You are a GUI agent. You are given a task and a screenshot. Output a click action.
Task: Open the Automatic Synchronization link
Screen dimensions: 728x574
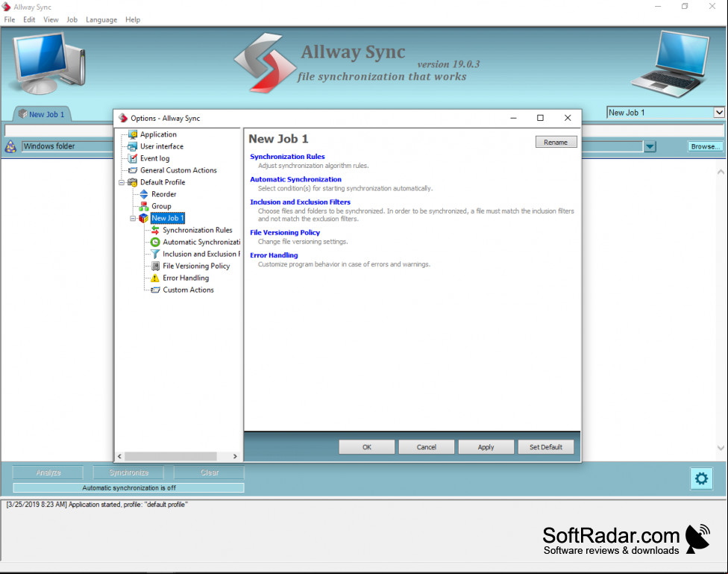point(295,179)
